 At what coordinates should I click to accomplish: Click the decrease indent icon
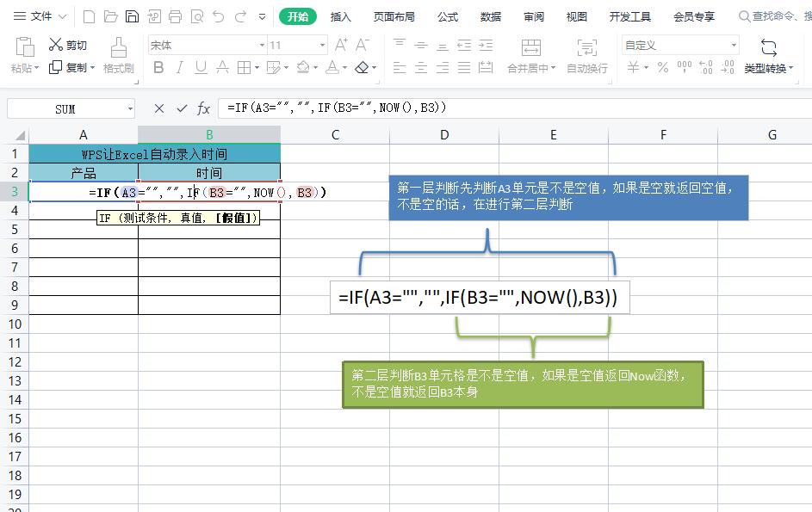coord(464,45)
